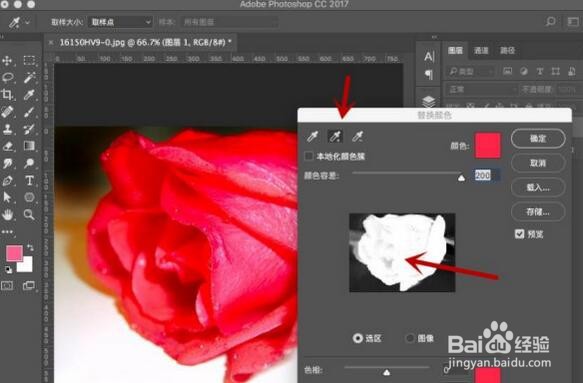583x383 pixels.
Task: Click the pink foreground color swatch
Action: [x=14, y=253]
